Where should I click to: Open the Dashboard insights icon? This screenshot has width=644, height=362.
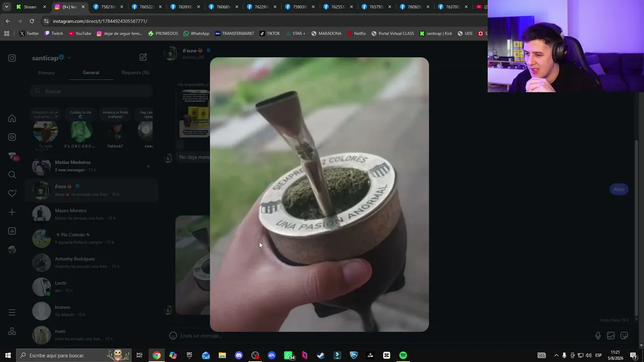coord(12,231)
